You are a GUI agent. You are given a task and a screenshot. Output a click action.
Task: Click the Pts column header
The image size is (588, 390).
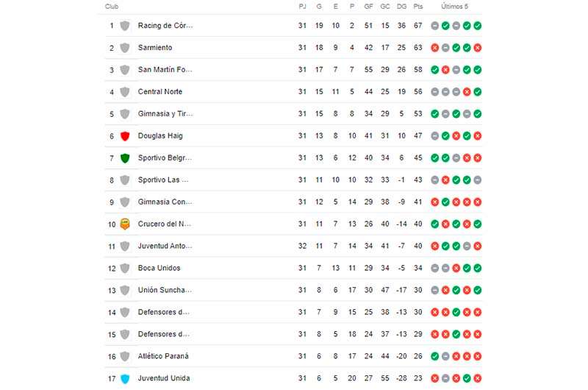pos(418,7)
